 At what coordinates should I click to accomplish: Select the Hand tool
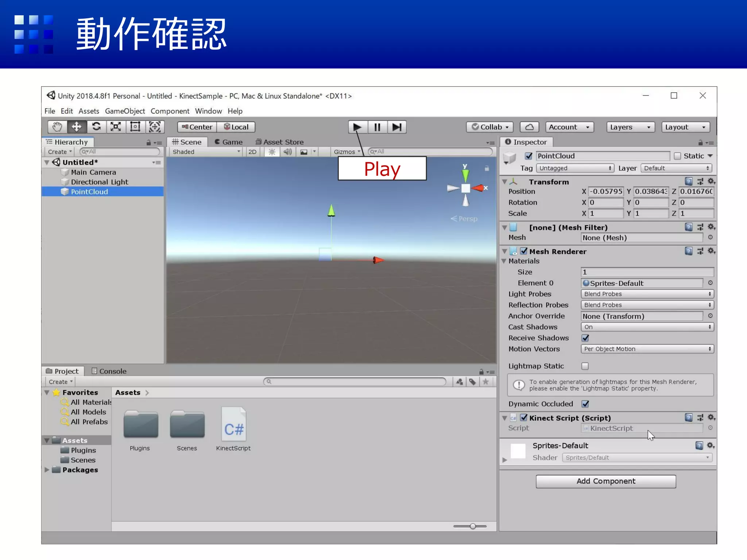(57, 127)
